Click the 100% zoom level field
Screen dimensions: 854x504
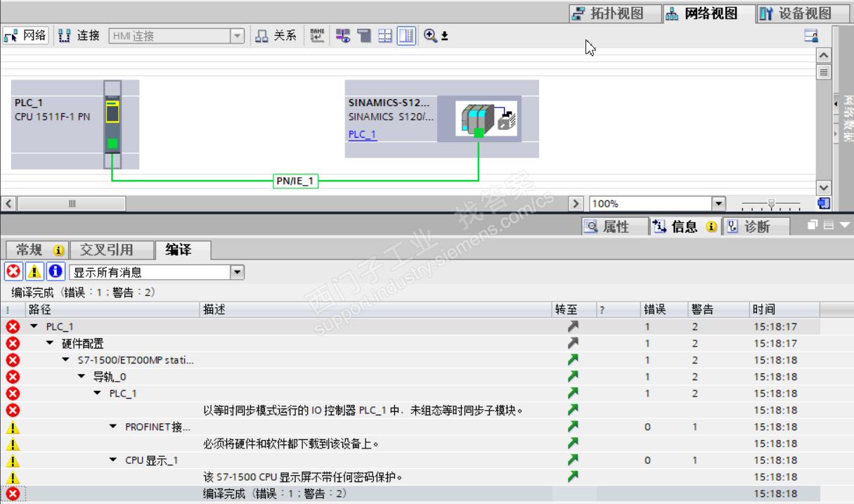[650, 204]
